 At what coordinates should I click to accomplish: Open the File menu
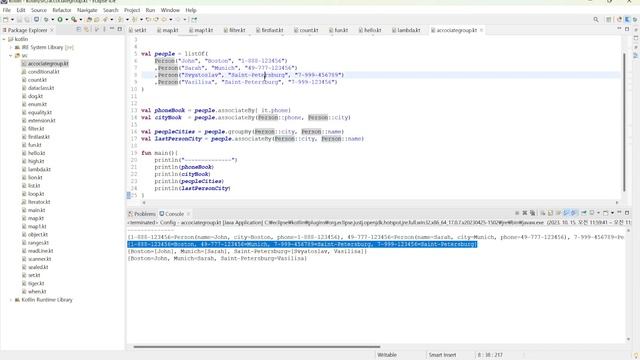(7, 10)
